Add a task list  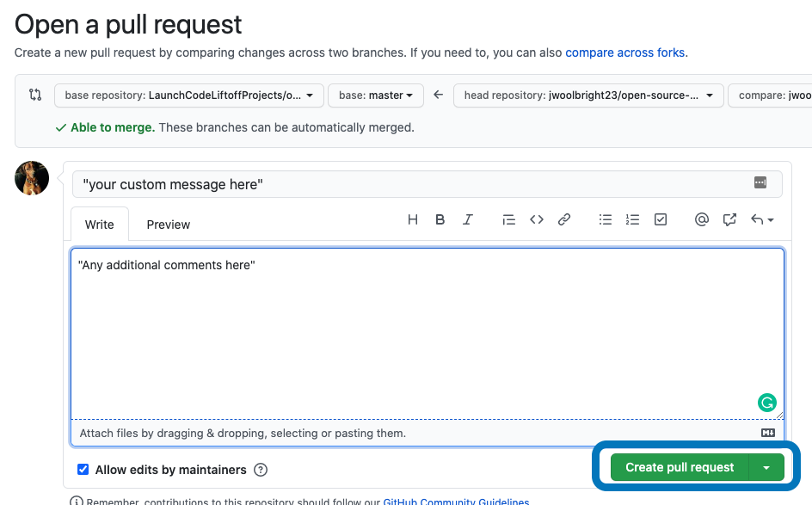pyautogui.click(x=661, y=220)
